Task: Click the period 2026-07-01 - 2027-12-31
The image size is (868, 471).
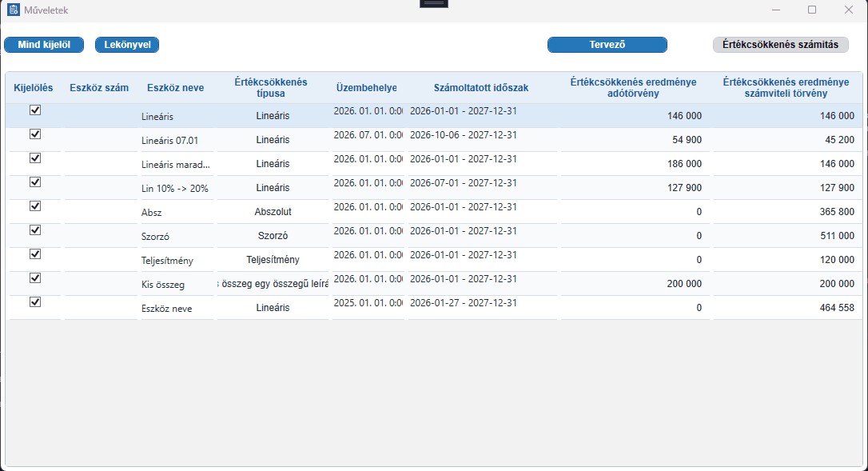Action: tap(464, 183)
